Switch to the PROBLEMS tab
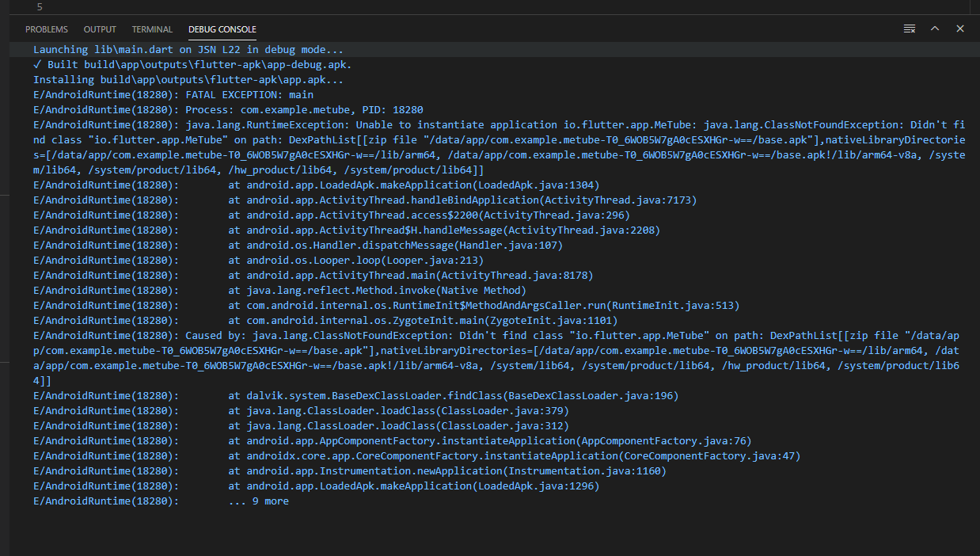The image size is (980, 556). pos(47,29)
